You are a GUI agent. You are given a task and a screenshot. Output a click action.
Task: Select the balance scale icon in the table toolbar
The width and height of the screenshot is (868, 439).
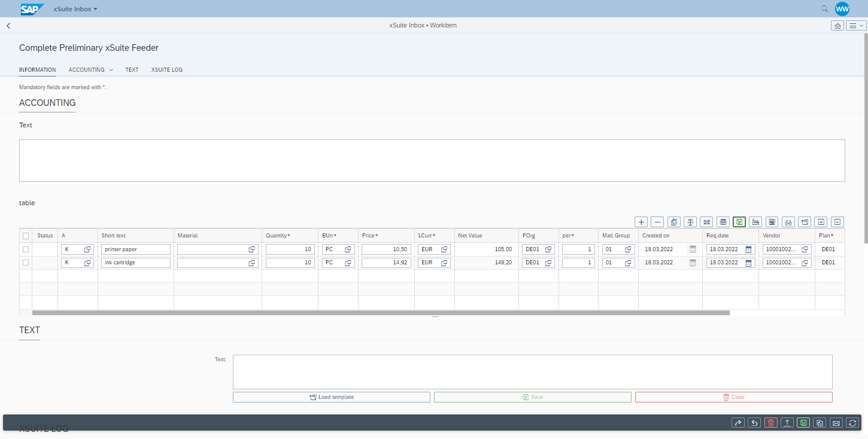690,221
